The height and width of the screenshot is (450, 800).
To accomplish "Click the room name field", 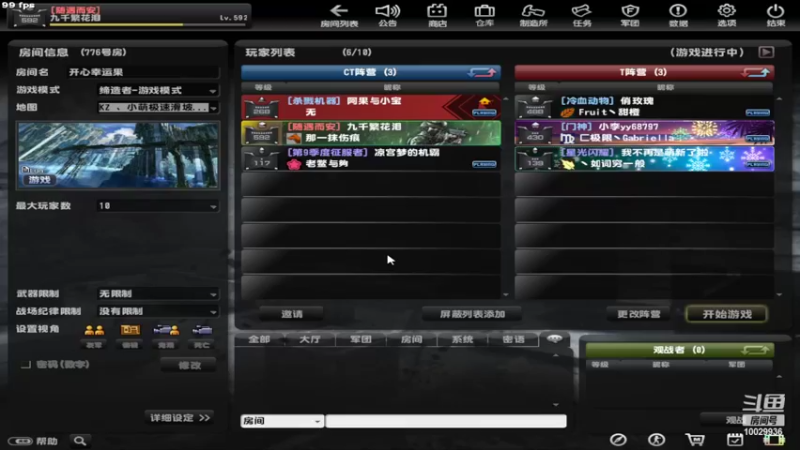I will (143, 72).
